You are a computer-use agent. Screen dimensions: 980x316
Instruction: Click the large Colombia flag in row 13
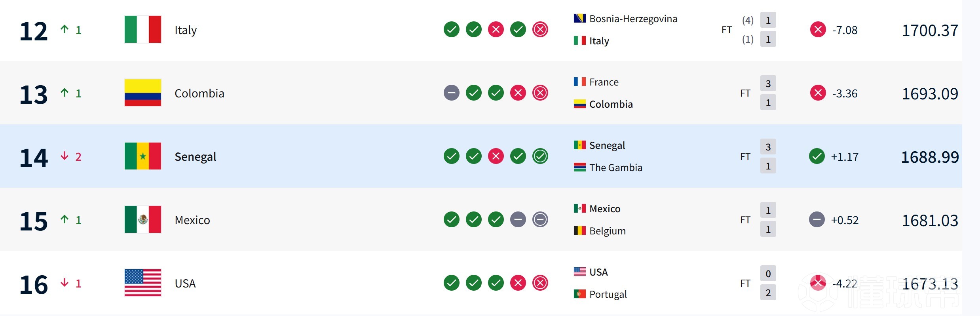[x=142, y=93]
